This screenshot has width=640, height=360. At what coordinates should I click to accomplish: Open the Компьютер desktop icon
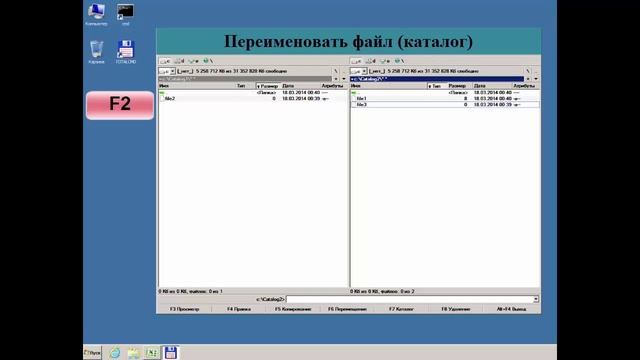click(x=96, y=15)
